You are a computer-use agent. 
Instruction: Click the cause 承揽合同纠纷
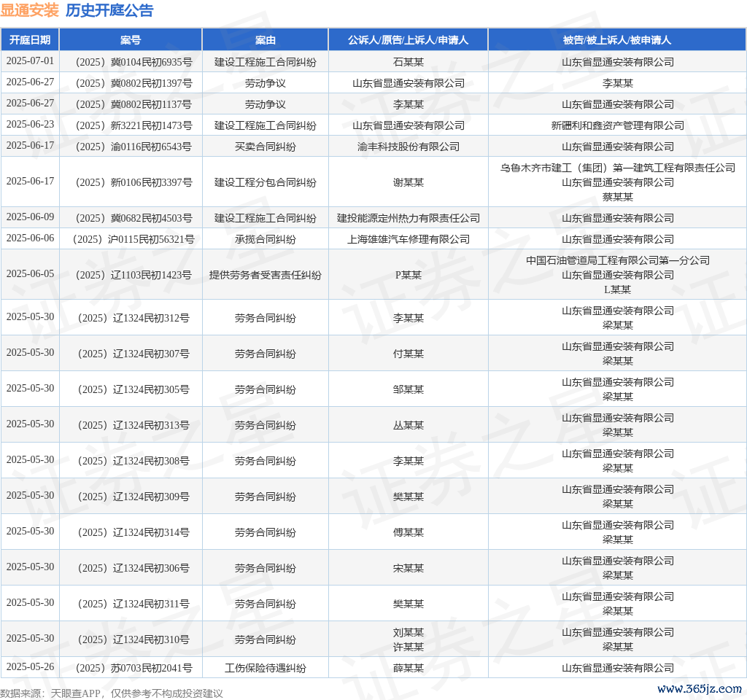[266, 239]
